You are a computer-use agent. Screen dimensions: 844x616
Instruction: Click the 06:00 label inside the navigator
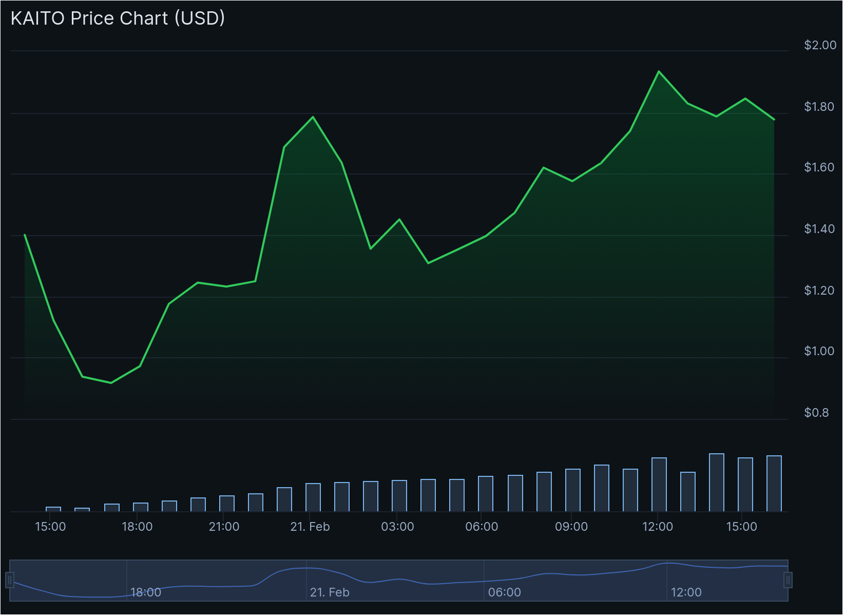tap(504, 592)
